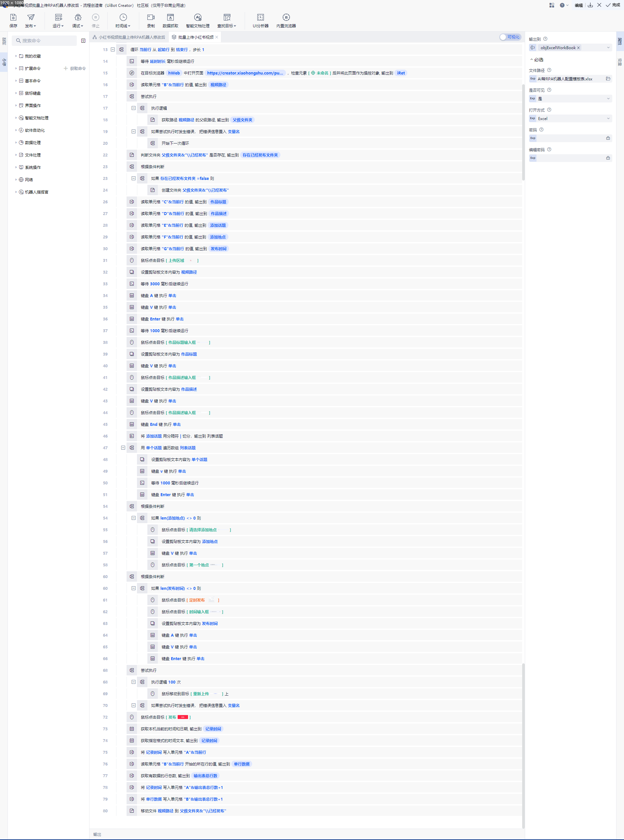Click the Exp toggle on 编辑密码 field

tap(533, 158)
